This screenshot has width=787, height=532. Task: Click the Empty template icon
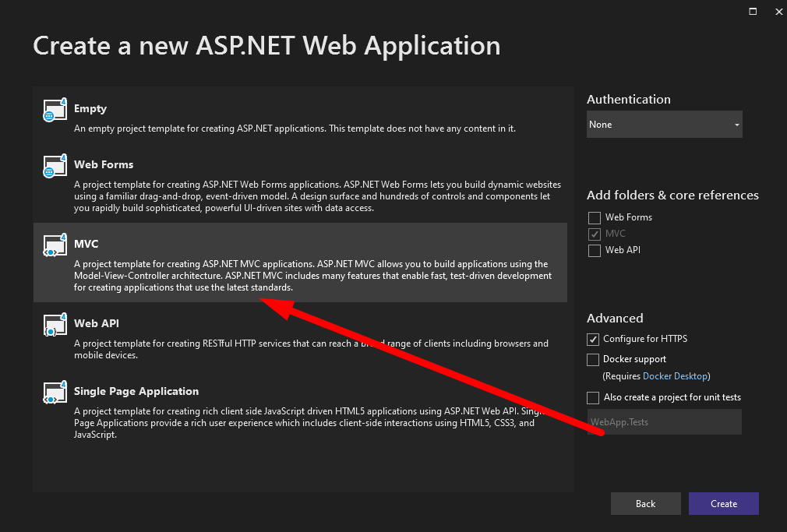53,111
